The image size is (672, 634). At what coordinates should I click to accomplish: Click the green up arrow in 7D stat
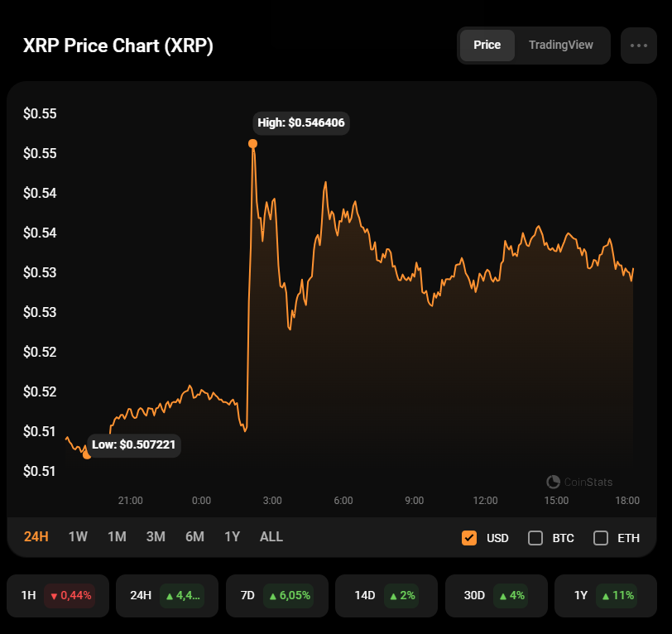pos(272,596)
